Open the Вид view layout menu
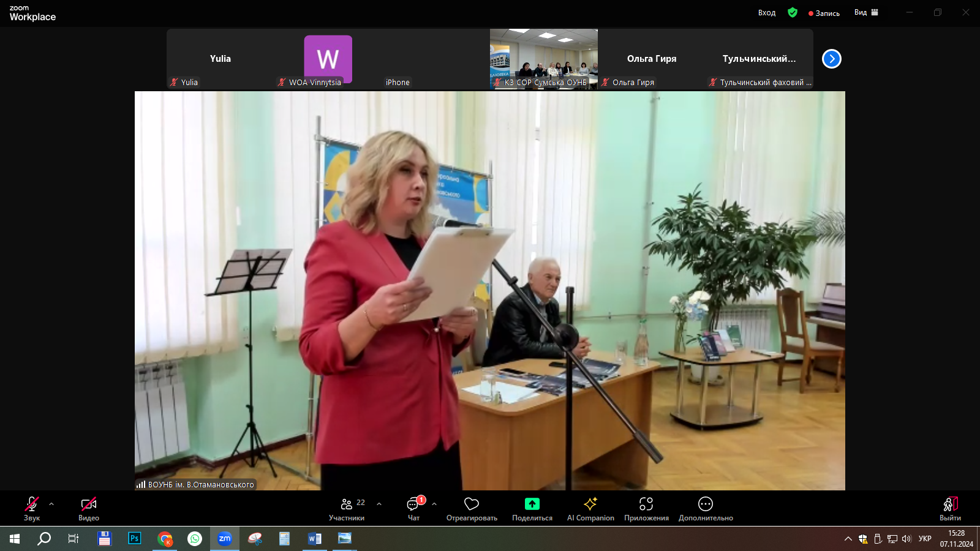Viewport: 980px width, 551px height. (x=866, y=12)
